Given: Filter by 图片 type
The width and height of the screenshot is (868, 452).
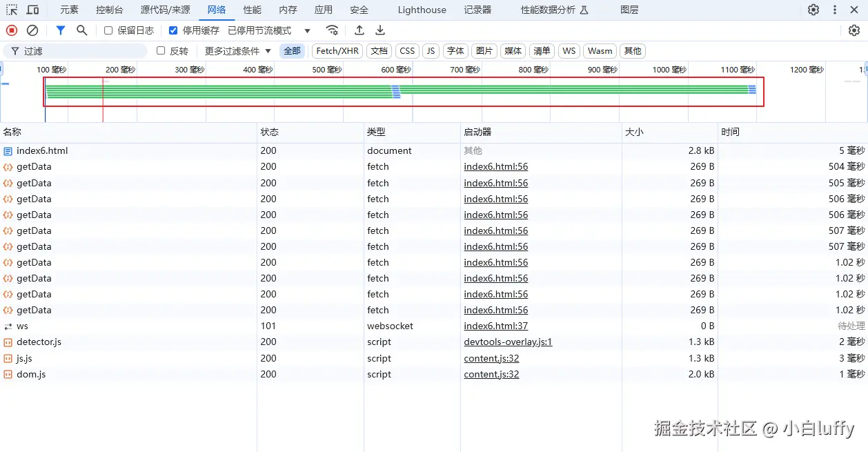Looking at the screenshot, I should 484,51.
